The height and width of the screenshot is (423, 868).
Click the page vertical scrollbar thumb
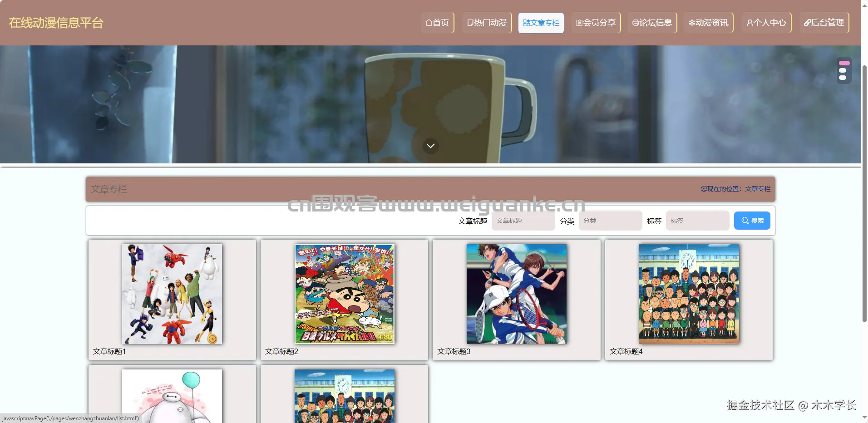point(864,194)
